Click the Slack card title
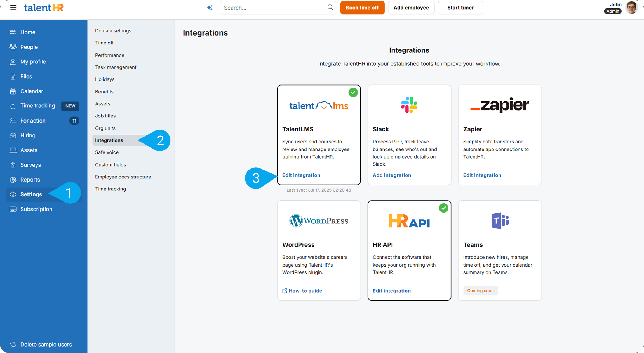 [x=381, y=129]
